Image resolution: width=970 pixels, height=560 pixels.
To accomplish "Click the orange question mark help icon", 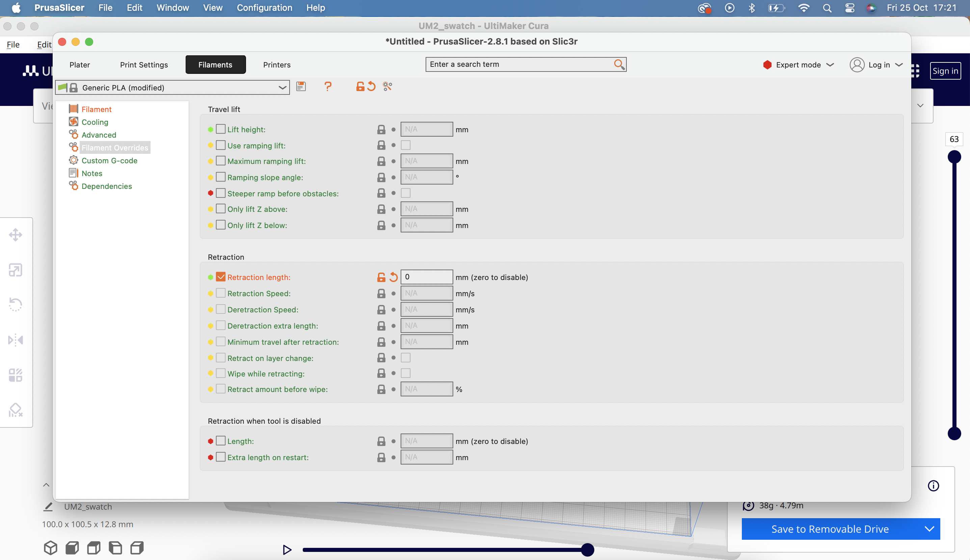I will (328, 87).
